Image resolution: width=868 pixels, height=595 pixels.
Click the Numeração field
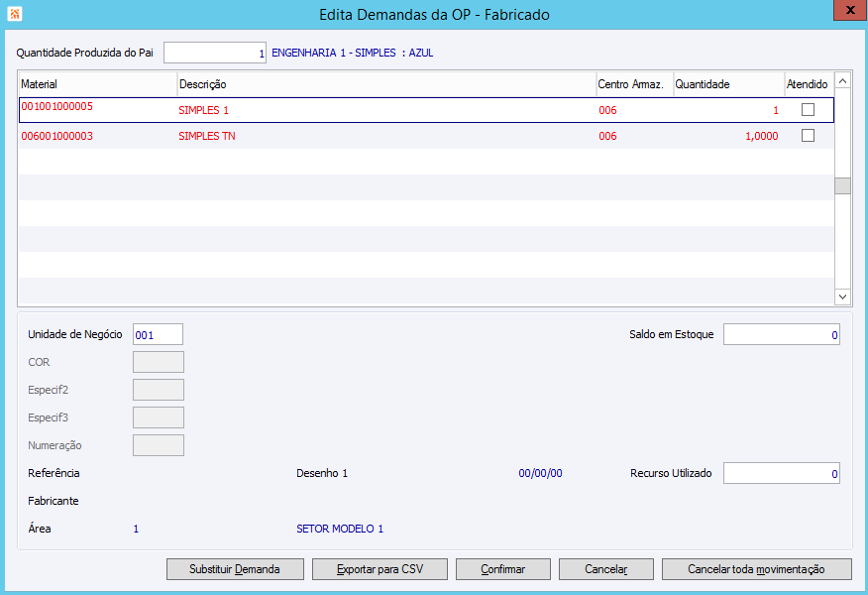tap(159, 445)
